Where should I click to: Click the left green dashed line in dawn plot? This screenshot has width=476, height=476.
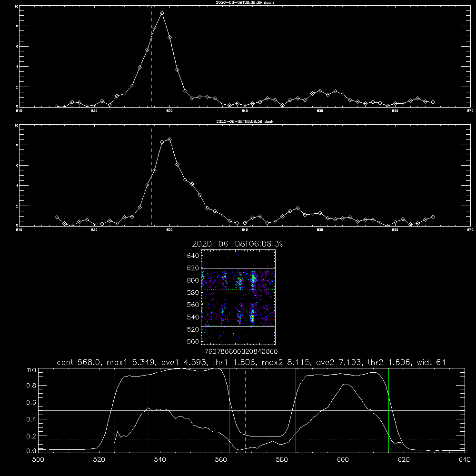151,57
